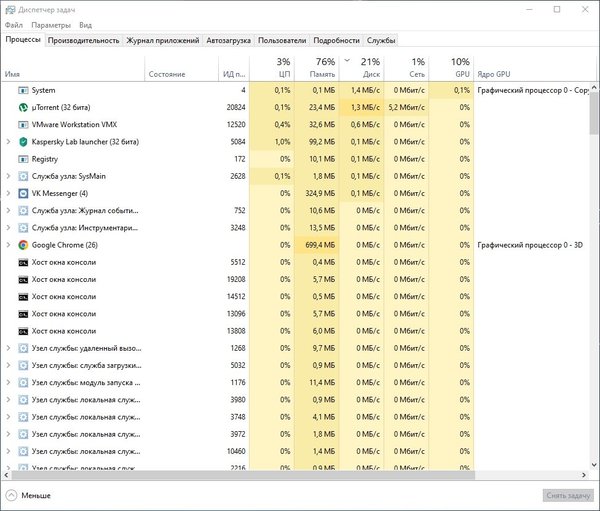Screen dimensions: 600x511
Task: Collapse view with the Меньше button
Action: [x=29, y=496]
